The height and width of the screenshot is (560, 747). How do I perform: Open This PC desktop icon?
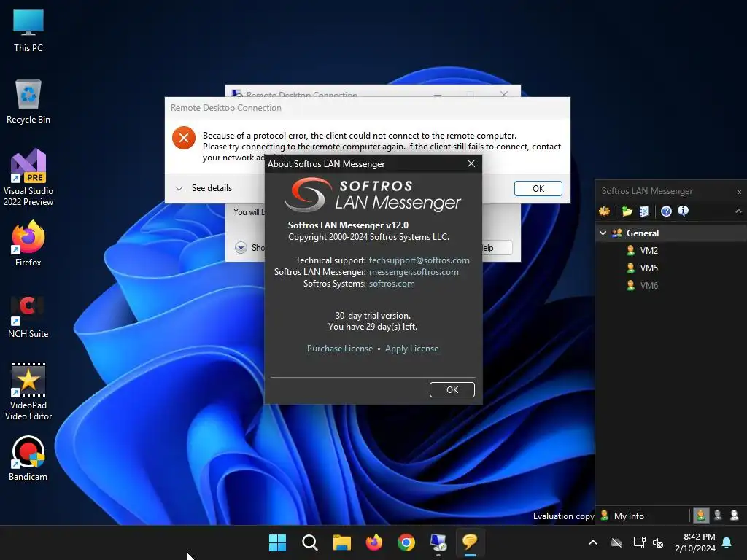click(28, 31)
